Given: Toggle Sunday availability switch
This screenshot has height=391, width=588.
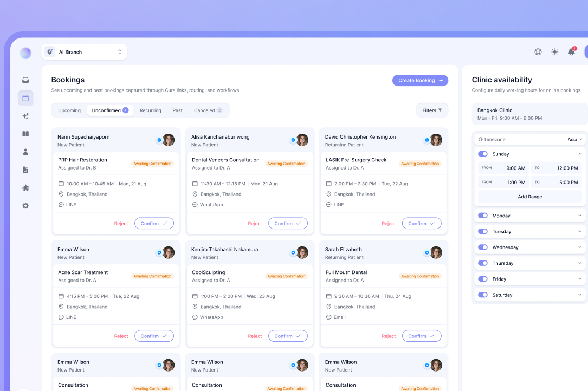Looking at the screenshot, I should coord(483,154).
